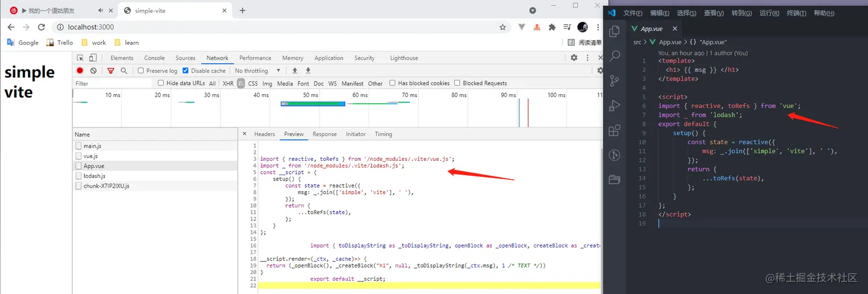Open network search magnifier icon
This screenshot has width=868, height=294.
[x=124, y=71]
